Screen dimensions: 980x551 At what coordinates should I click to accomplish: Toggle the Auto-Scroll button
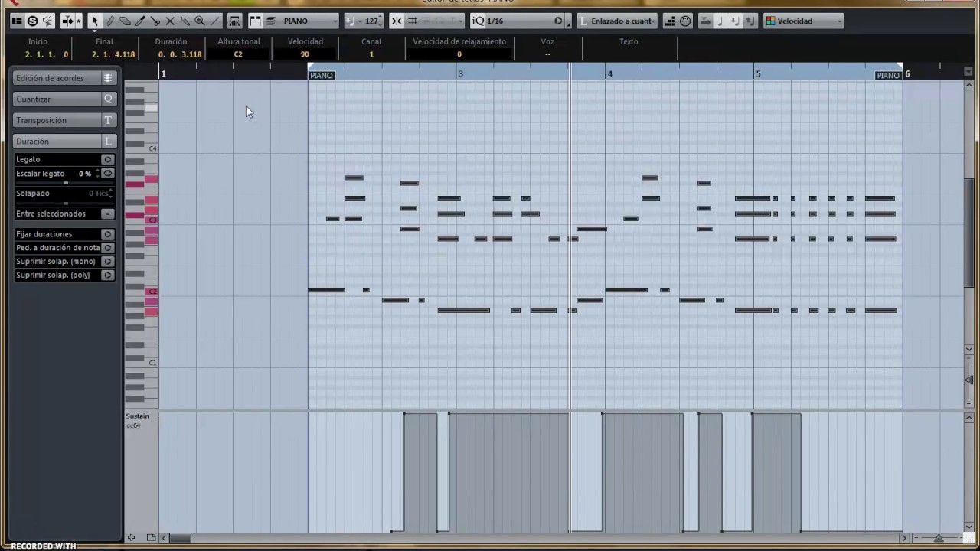pos(68,21)
